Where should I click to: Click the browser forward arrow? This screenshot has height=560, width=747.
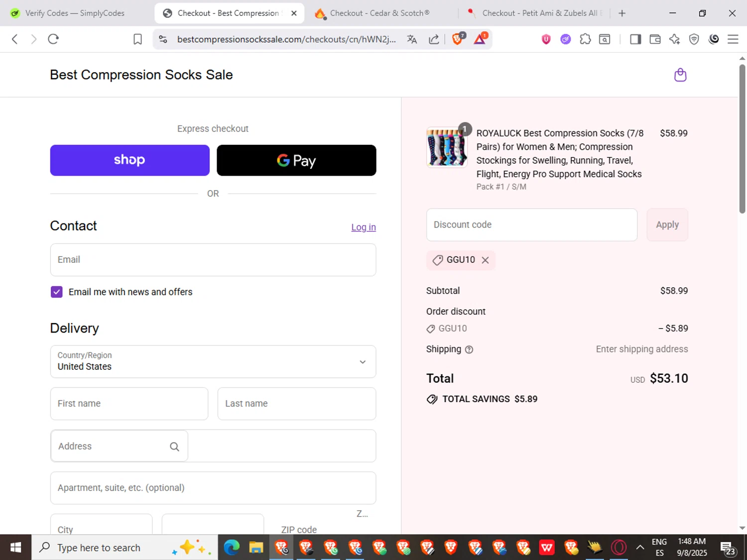(x=33, y=39)
